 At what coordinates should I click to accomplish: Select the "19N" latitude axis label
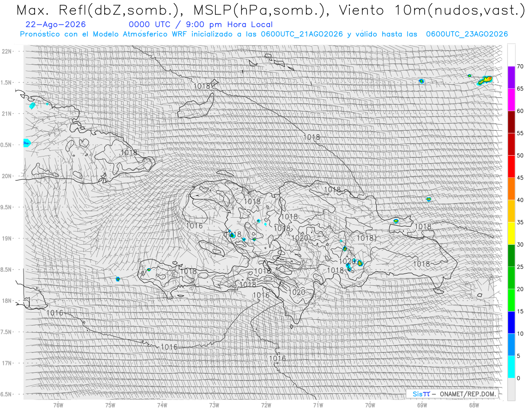(7, 239)
